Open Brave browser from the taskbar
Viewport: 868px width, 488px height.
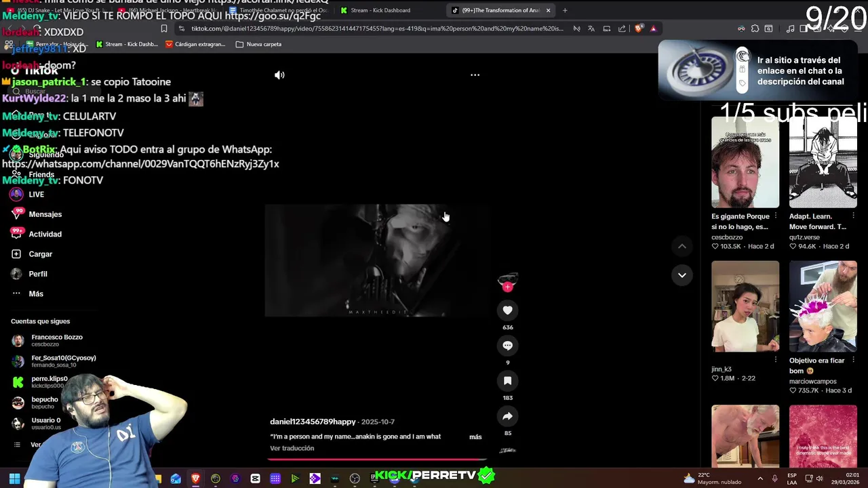coord(195,479)
